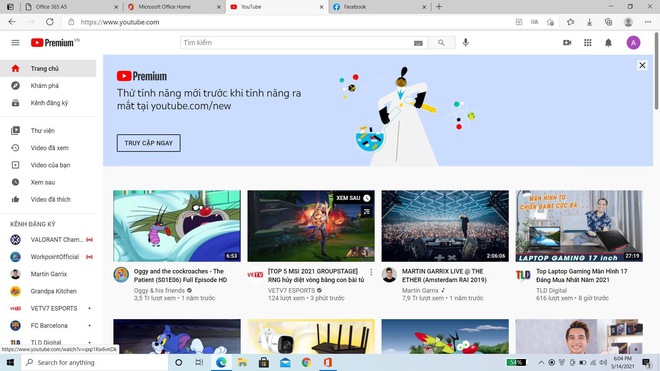Open browser settings ellipsis menu
The width and height of the screenshot is (660, 371).
coord(647,22)
